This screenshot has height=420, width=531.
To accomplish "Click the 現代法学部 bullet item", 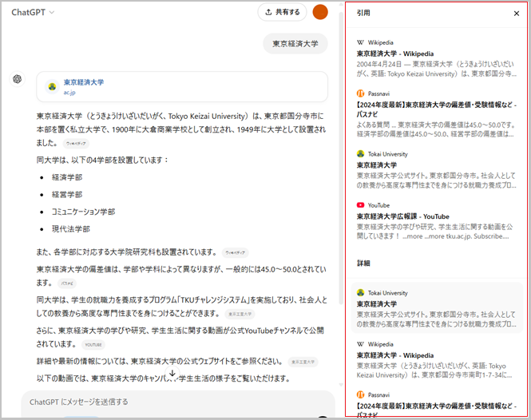I will (x=71, y=229).
